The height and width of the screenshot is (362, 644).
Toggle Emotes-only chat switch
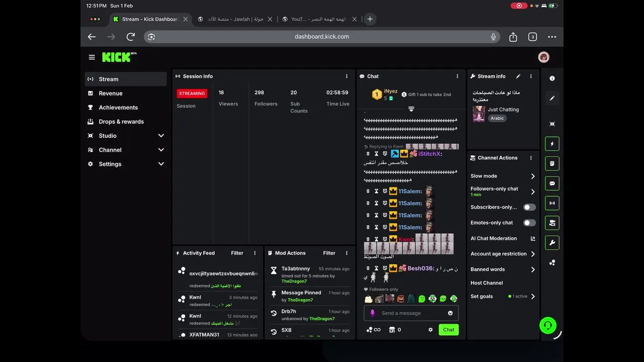[x=529, y=223]
